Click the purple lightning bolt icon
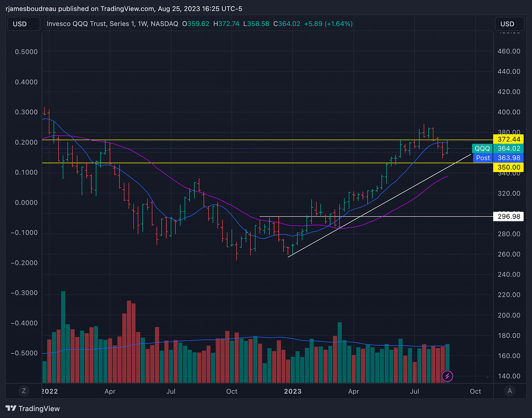This screenshot has width=532, height=418. point(448,376)
